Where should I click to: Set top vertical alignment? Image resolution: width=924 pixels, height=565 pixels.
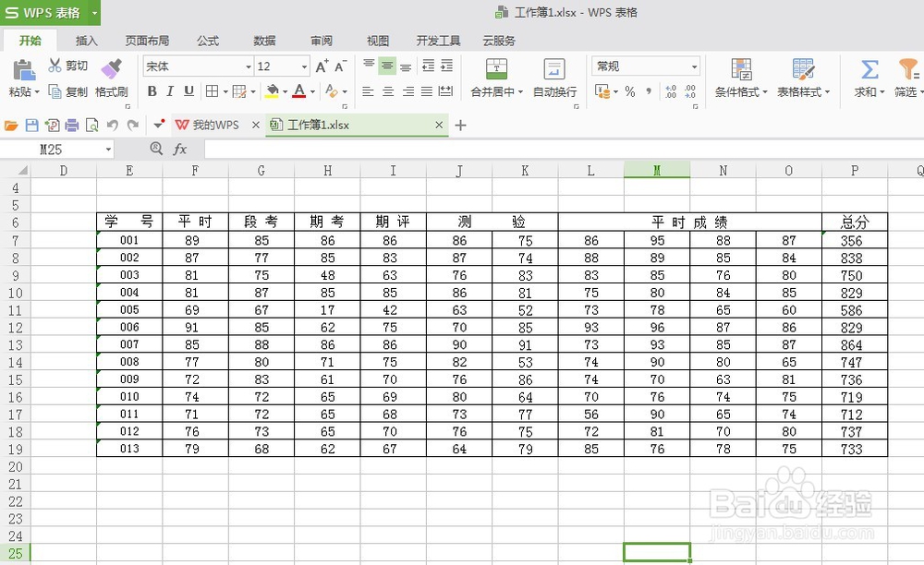(369, 66)
